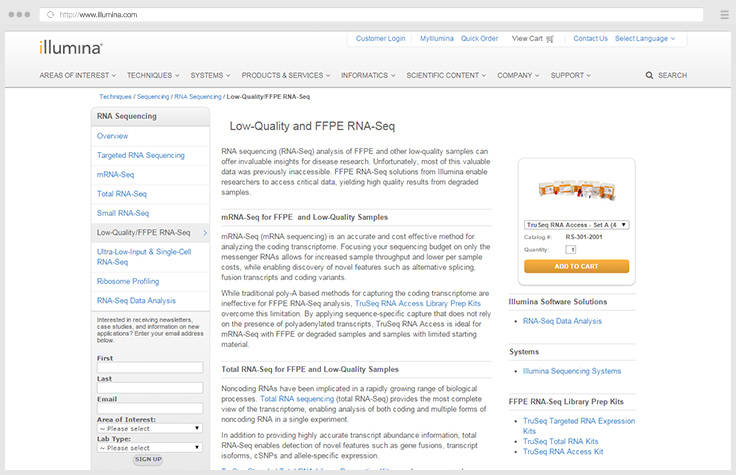
Task: Select Ribosome Profiling in the sidebar
Action: click(x=128, y=281)
